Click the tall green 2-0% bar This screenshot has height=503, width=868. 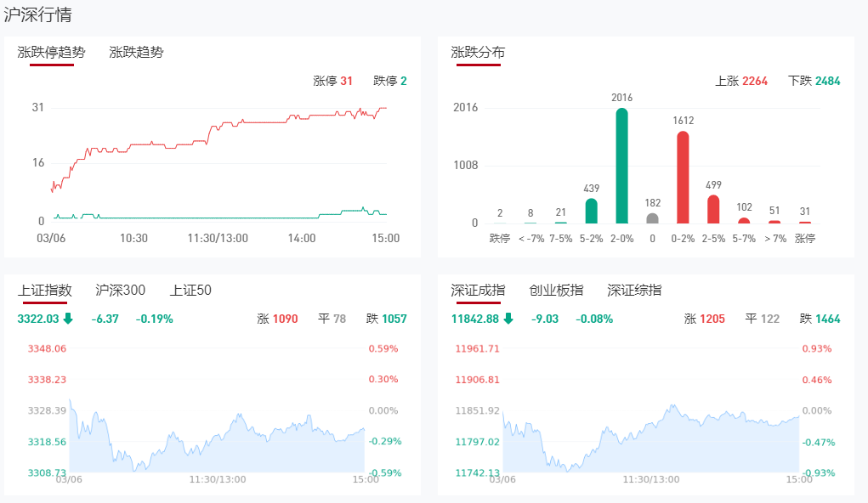coord(622,166)
